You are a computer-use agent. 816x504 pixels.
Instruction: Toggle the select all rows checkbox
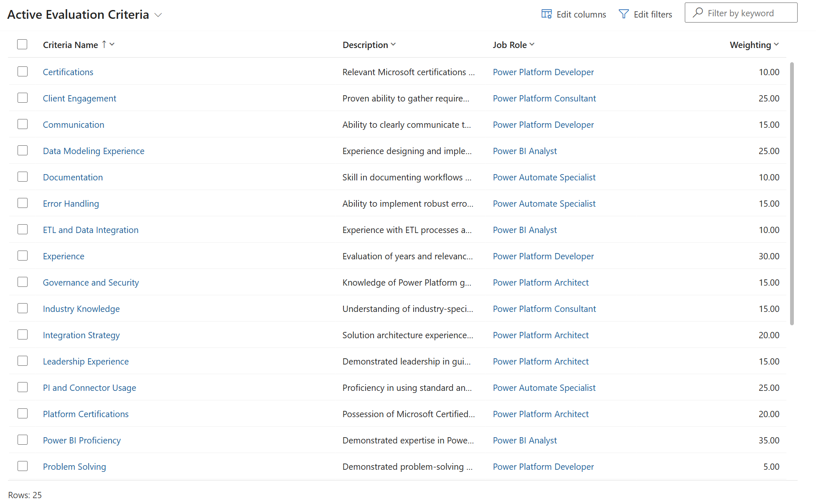tap(22, 44)
